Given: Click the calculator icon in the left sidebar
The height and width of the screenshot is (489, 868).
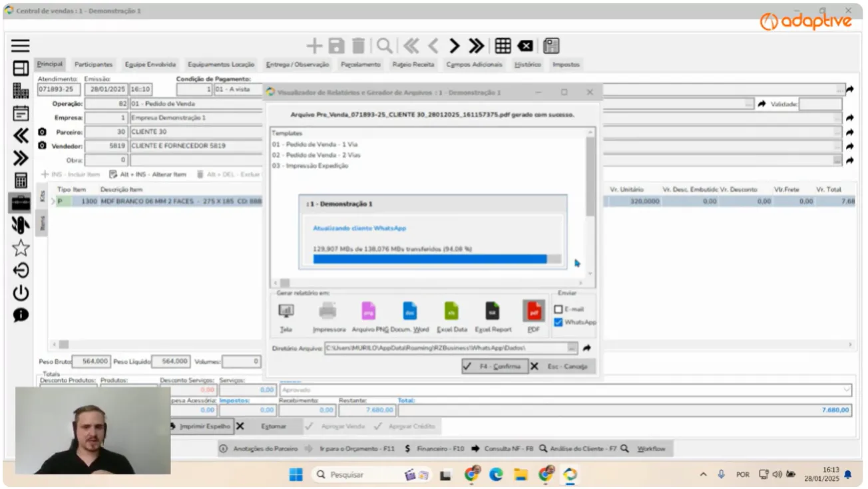Looking at the screenshot, I should click(x=21, y=180).
